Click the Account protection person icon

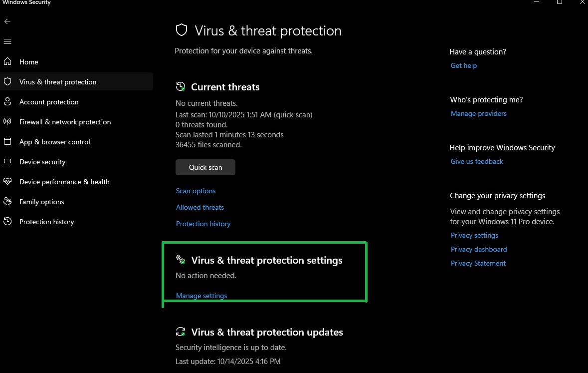point(7,102)
